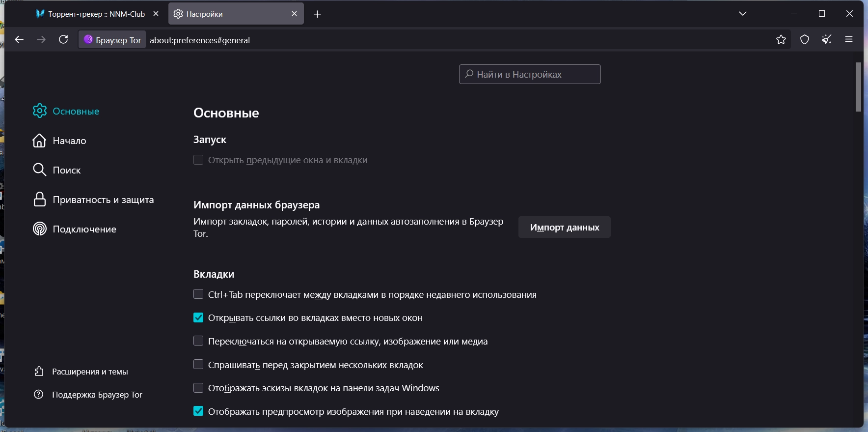This screenshot has height=432, width=868.
Task: Reload the current page
Action: click(x=63, y=40)
